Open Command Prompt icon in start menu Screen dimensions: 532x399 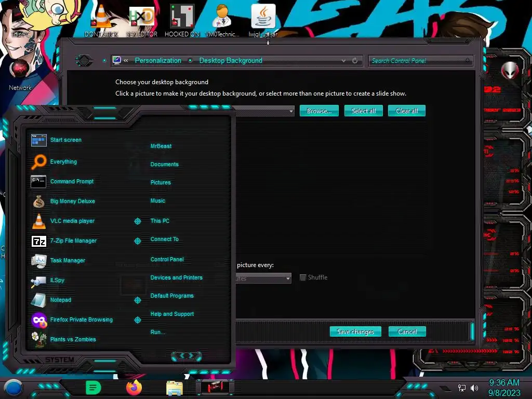tap(38, 181)
